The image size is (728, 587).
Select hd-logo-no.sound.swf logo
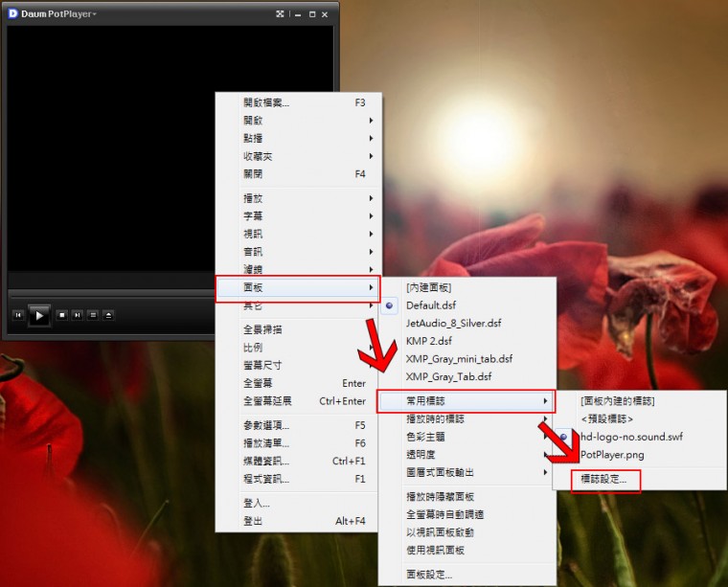click(640, 437)
